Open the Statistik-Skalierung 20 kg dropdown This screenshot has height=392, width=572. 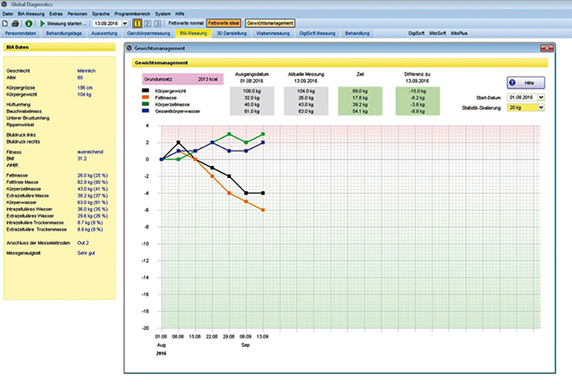[541, 107]
